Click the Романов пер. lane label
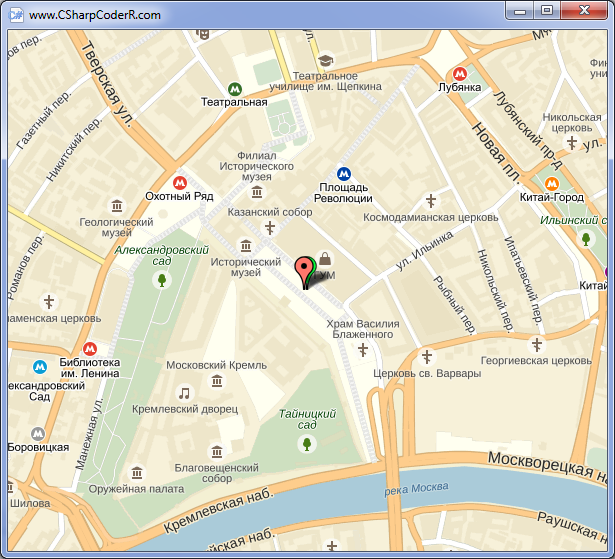The image size is (615, 559). pyautogui.click(x=24, y=267)
